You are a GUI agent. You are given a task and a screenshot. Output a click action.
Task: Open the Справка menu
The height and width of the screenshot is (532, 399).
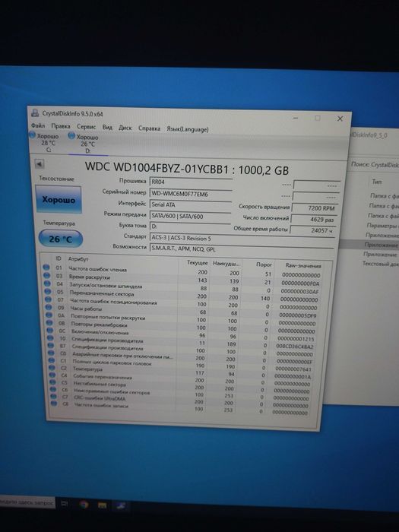coord(149,128)
